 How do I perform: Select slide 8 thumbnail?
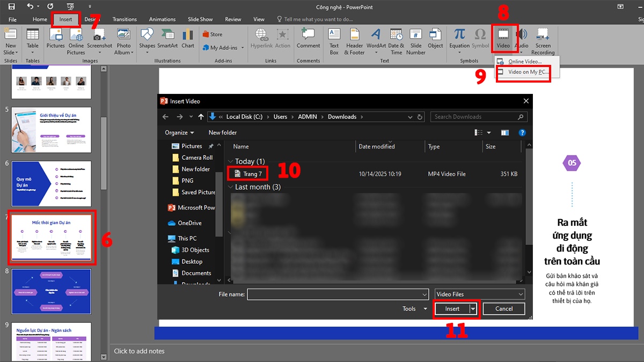coord(52,291)
